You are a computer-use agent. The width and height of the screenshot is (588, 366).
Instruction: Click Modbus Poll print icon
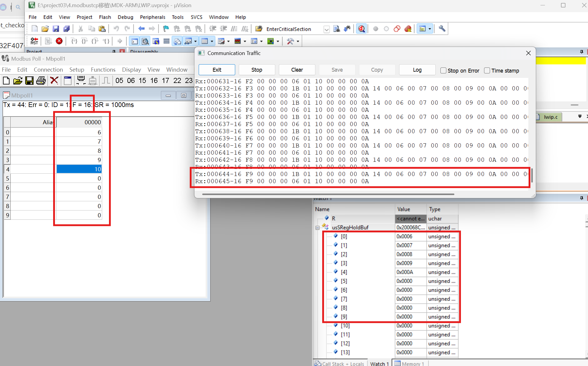[41, 81]
